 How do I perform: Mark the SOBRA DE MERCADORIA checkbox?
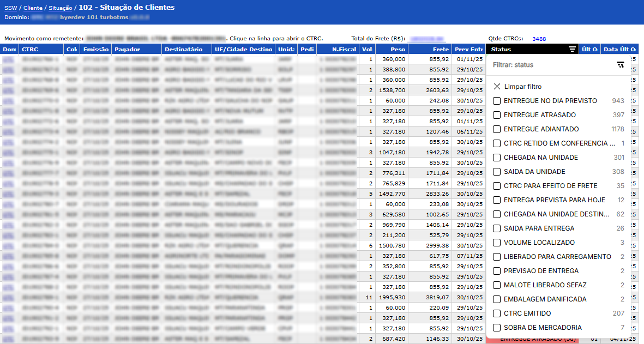point(496,328)
